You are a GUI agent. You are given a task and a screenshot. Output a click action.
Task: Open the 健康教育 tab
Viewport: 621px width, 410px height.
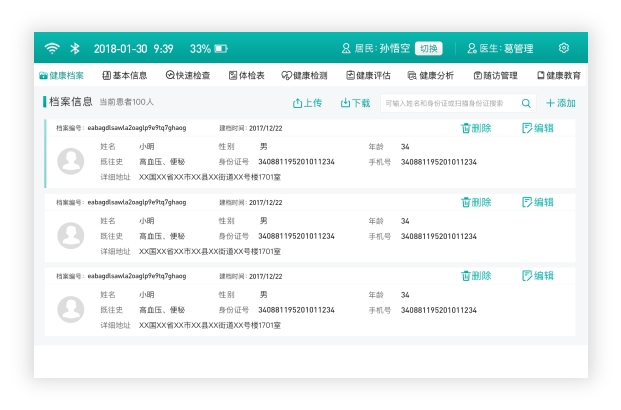pyautogui.click(x=558, y=75)
